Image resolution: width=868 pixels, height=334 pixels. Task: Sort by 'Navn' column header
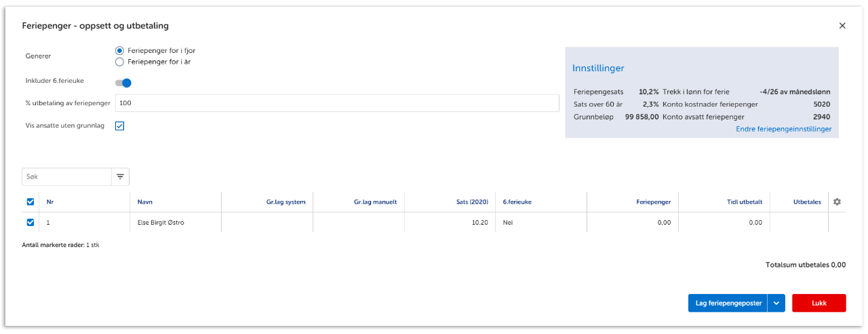(x=144, y=202)
